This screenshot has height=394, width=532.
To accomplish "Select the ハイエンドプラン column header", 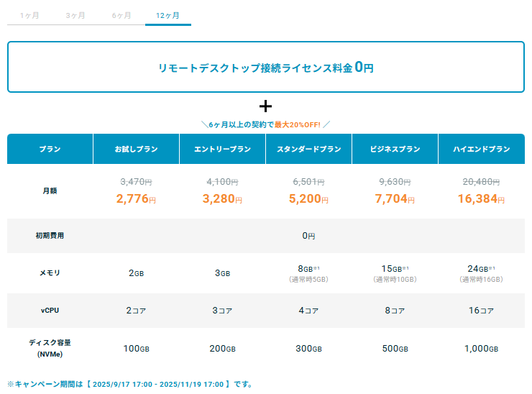I will tap(481, 150).
